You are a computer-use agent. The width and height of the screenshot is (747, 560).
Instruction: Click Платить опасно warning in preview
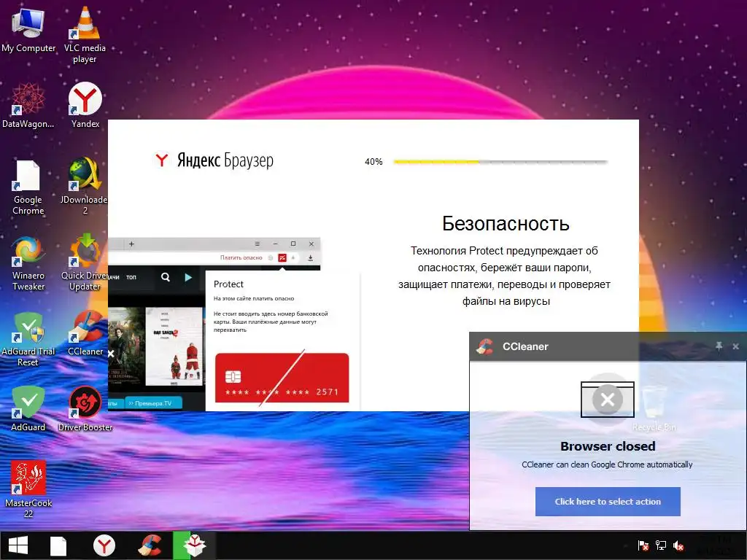[x=241, y=257]
